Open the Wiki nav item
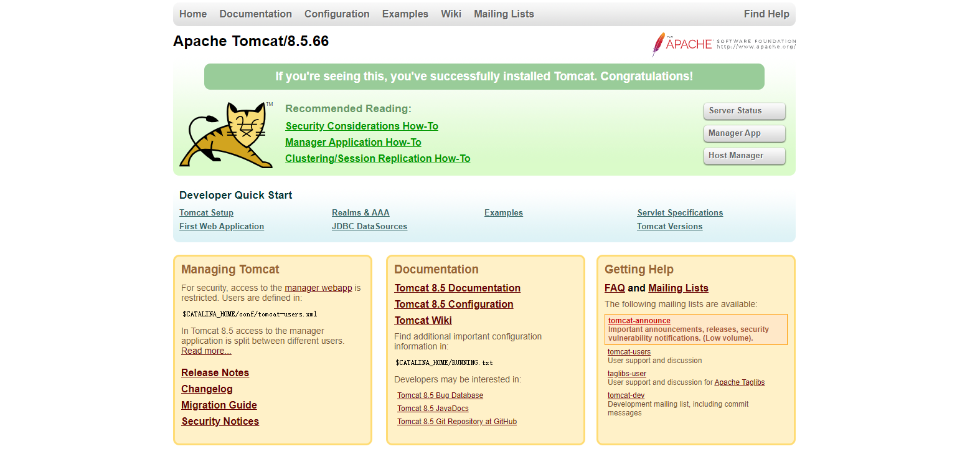The width and height of the screenshot is (980, 464). pos(451,14)
